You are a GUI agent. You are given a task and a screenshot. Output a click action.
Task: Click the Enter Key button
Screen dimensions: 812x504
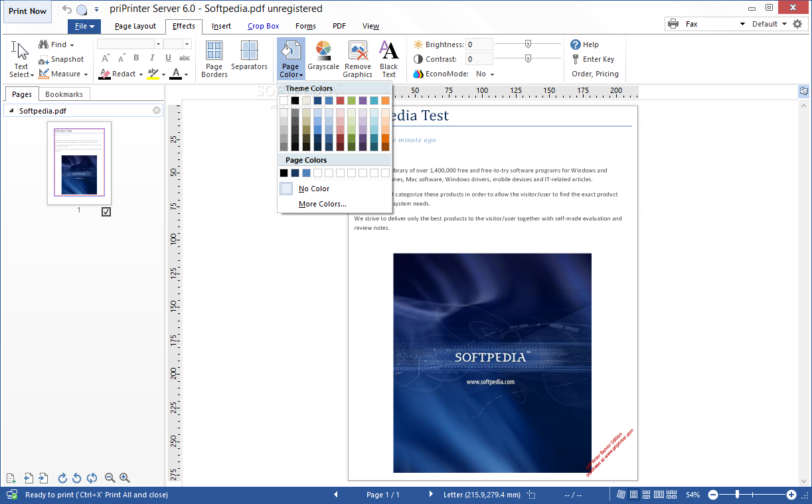pos(593,59)
